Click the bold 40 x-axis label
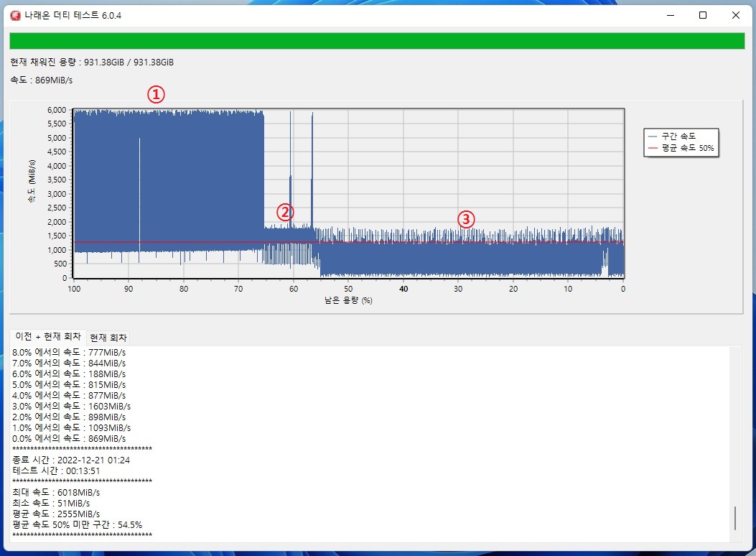 (x=403, y=289)
